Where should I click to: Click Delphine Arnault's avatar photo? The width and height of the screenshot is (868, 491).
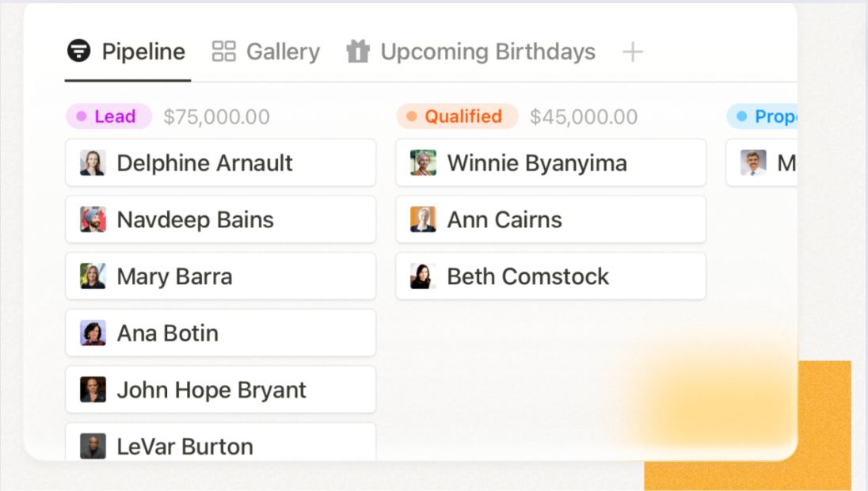pyautogui.click(x=93, y=163)
